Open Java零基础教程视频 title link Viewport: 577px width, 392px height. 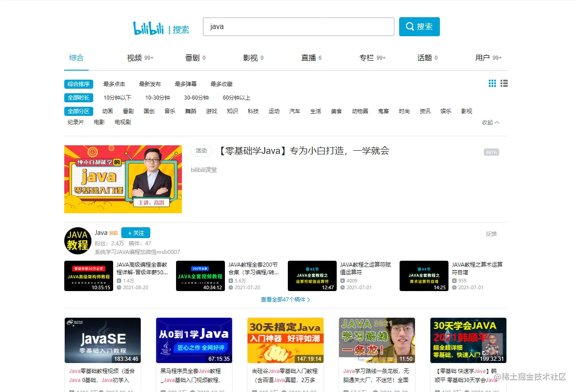tap(102, 375)
